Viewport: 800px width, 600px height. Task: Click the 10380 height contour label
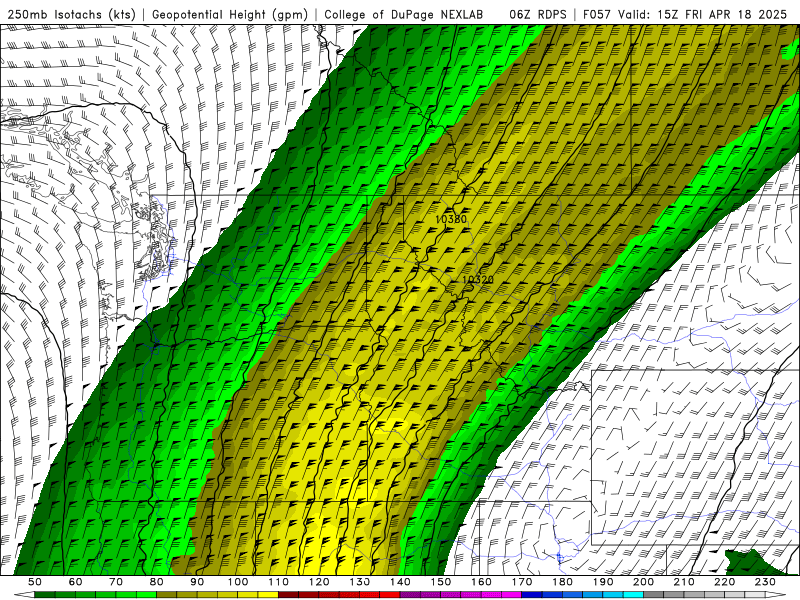451,219
